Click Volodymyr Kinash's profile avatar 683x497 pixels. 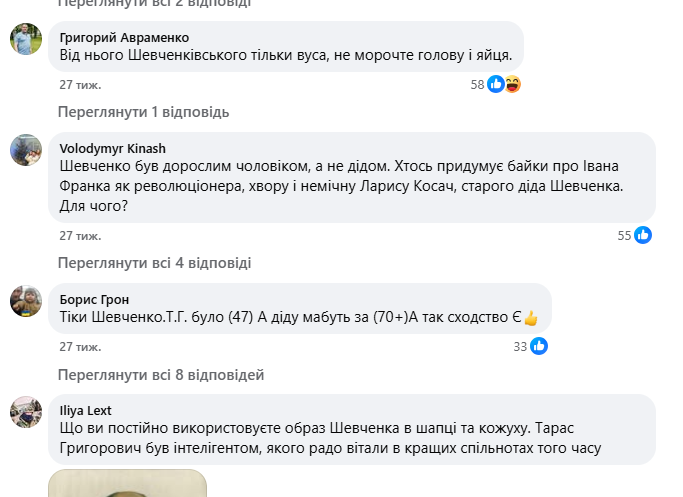coord(25,150)
